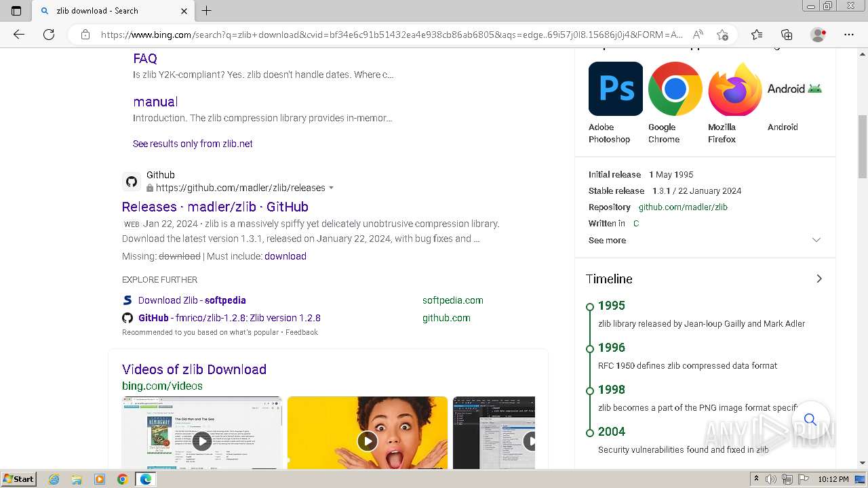The width and height of the screenshot is (868, 488).
Task: Click the Read aloud icon in address bar
Action: tap(697, 35)
